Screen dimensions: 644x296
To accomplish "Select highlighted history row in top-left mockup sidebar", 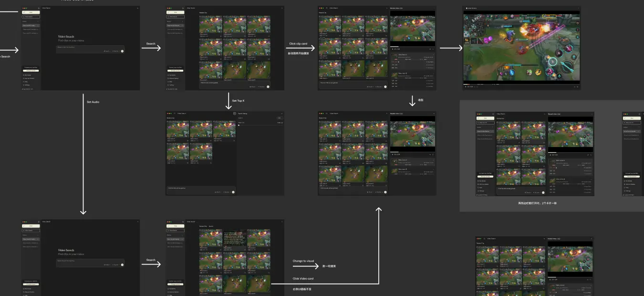I will click(31, 25).
